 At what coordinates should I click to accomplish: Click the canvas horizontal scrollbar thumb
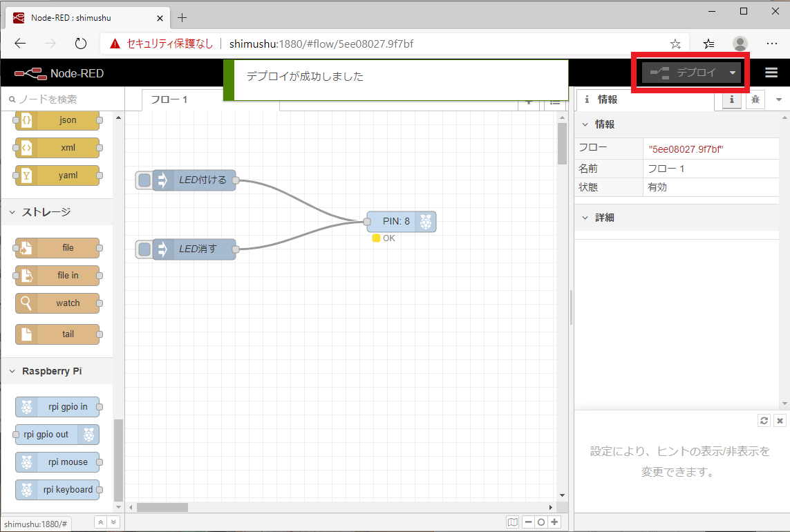pyautogui.click(x=162, y=507)
